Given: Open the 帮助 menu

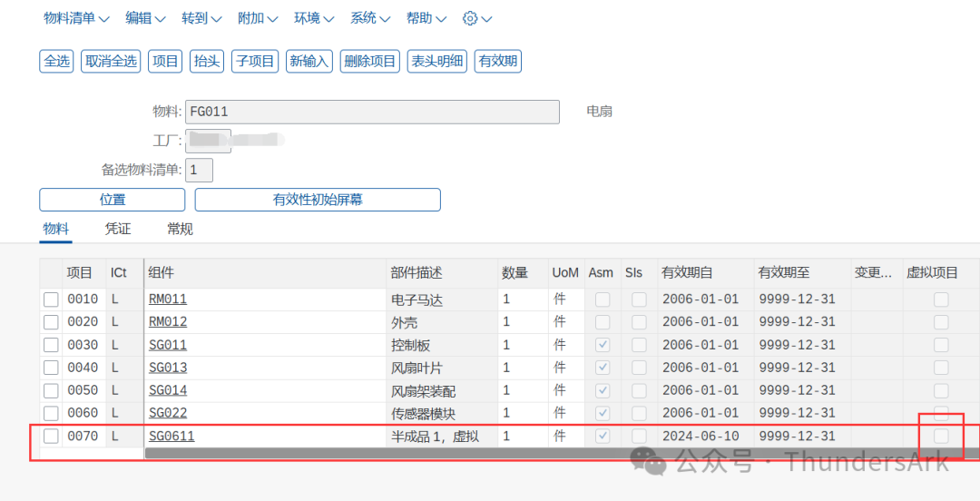Looking at the screenshot, I should click(426, 18).
